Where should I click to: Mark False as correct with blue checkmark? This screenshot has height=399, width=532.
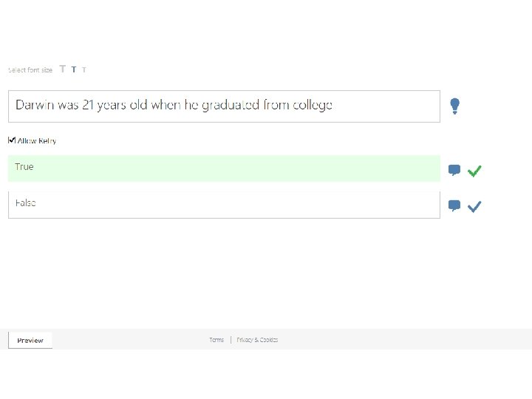(x=474, y=206)
